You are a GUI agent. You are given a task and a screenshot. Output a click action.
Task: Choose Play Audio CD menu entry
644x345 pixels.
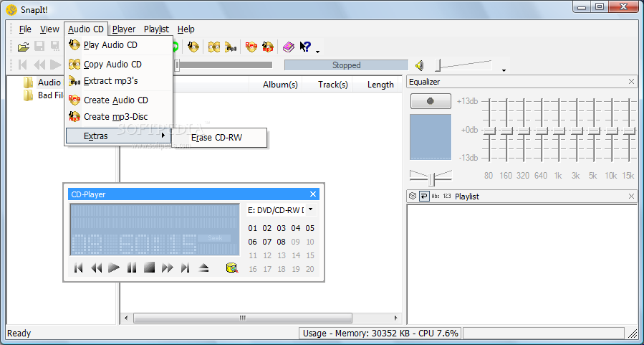tap(118, 45)
